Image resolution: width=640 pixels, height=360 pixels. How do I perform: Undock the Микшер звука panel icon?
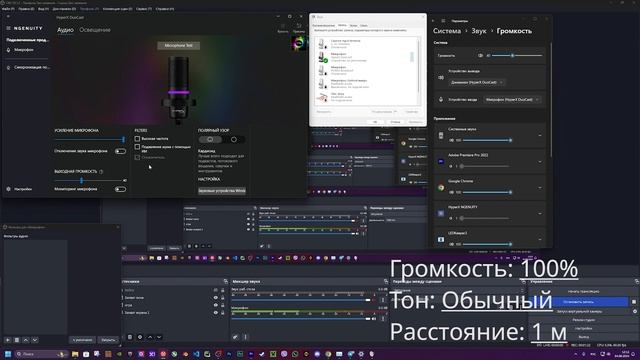[x=386, y=282]
